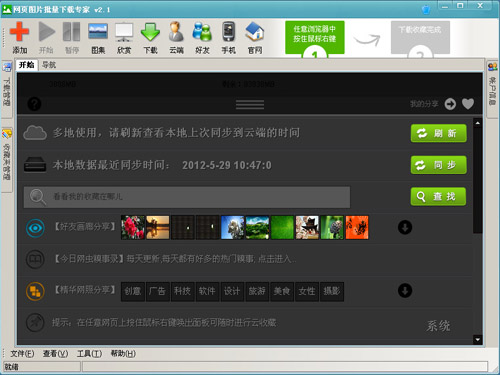The width and height of the screenshot is (500, 375).
Task: Click the 旅游 category tag
Action: [x=257, y=291]
